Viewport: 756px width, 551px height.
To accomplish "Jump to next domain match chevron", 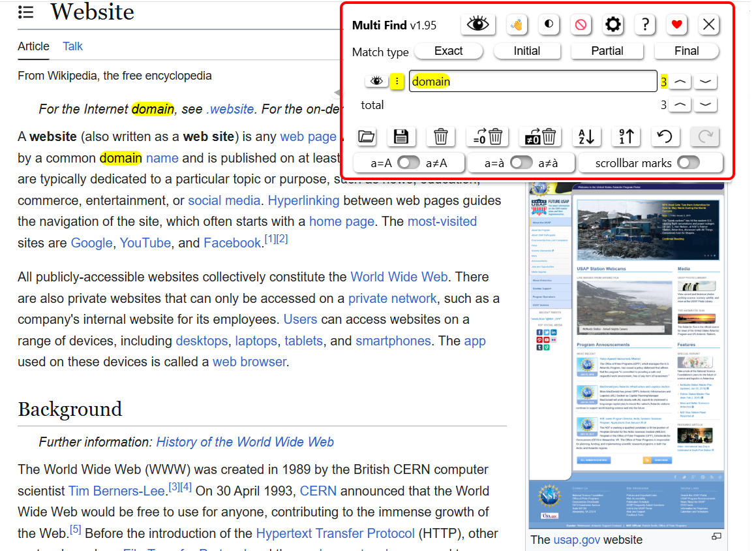I will [x=705, y=82].
